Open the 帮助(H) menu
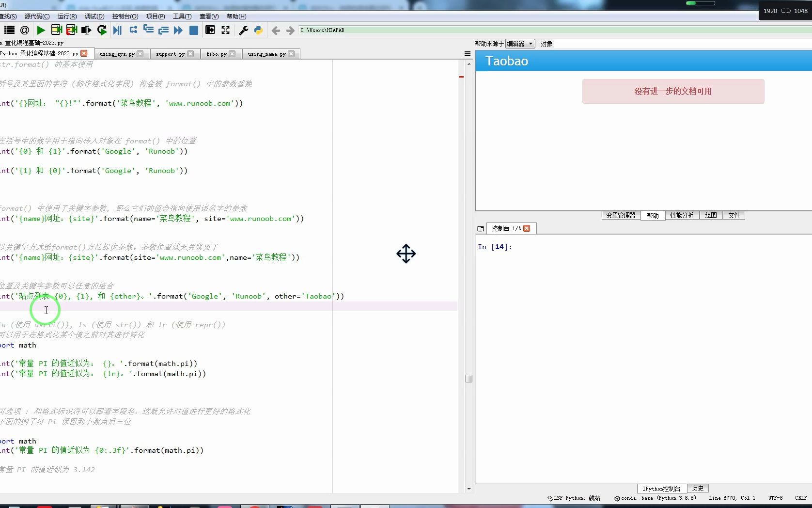 236,16
